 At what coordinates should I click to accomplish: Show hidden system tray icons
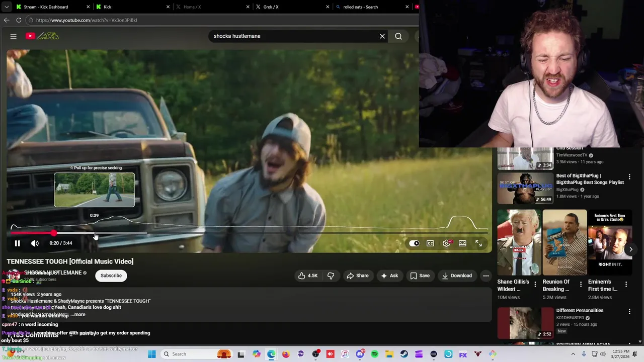(x=573, y=354)
